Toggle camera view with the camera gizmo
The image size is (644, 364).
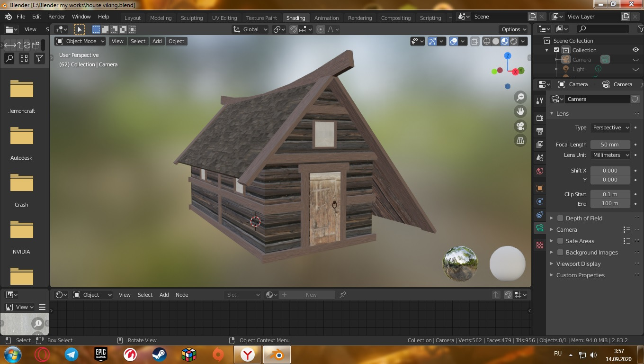tap(520, 126)
